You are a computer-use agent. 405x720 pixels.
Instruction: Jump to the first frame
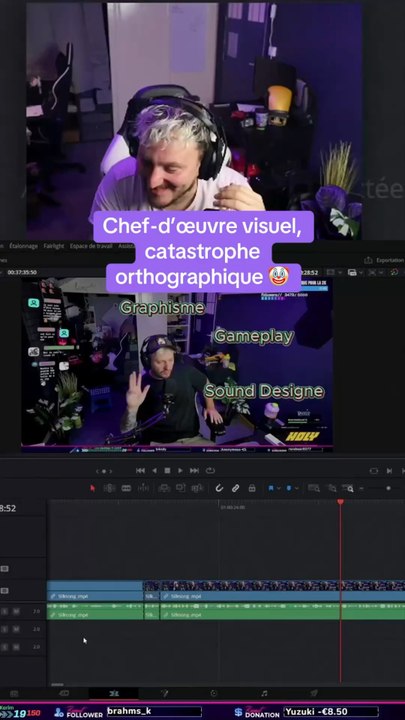tap(141, 471)
